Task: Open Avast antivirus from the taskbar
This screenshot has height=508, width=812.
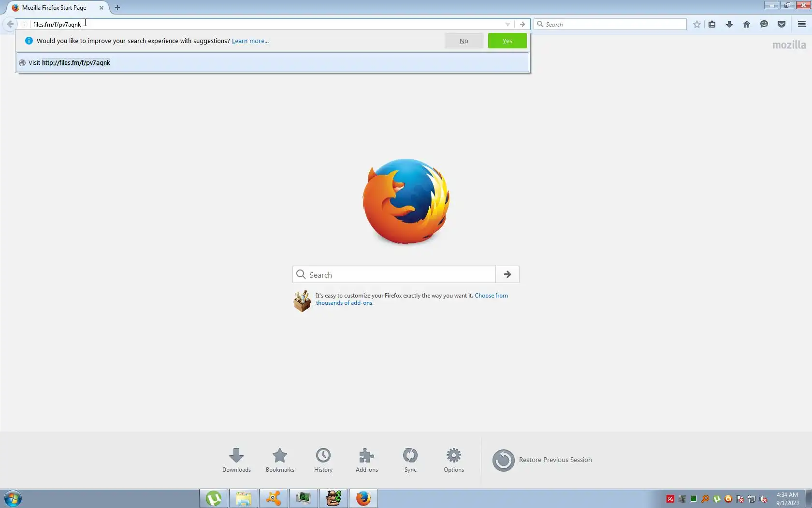Action: tap(274, 498)
